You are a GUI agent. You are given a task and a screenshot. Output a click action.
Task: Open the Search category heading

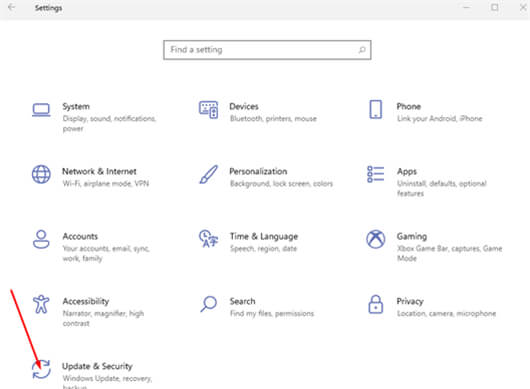tap(243, 301)
